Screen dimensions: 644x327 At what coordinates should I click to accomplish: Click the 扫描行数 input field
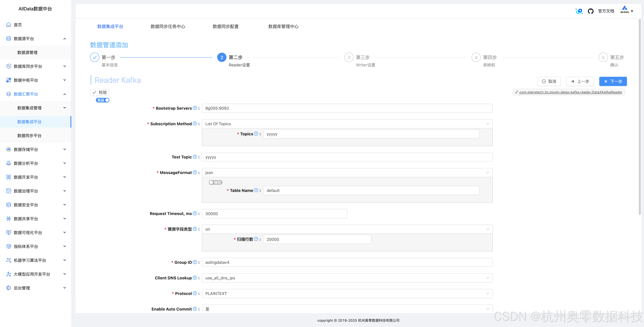click(x=317, y=239)
